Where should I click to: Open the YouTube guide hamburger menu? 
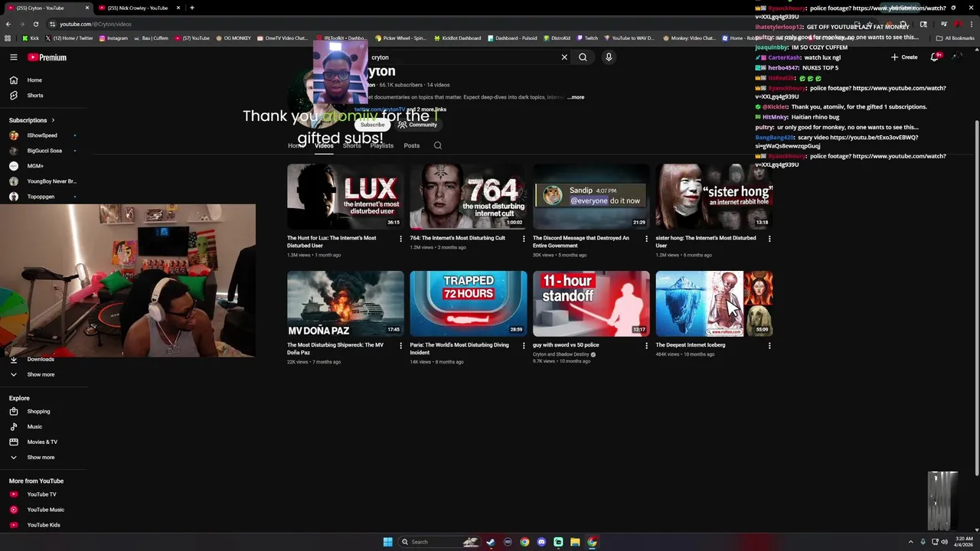tap(13, 57)
